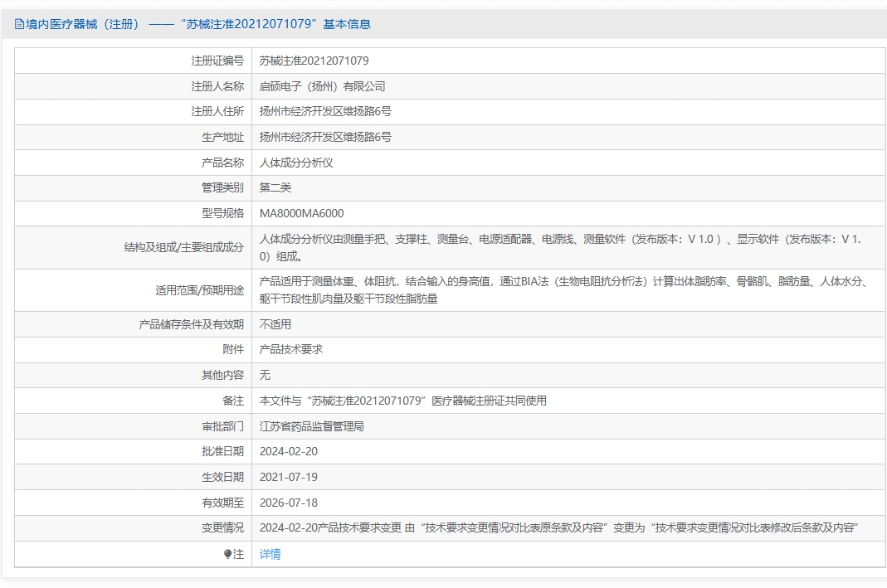Image resolution: width=887 pixels, height=588 pixels.
Task: Select approval date 2024-02-20
Action: (289, 451)
